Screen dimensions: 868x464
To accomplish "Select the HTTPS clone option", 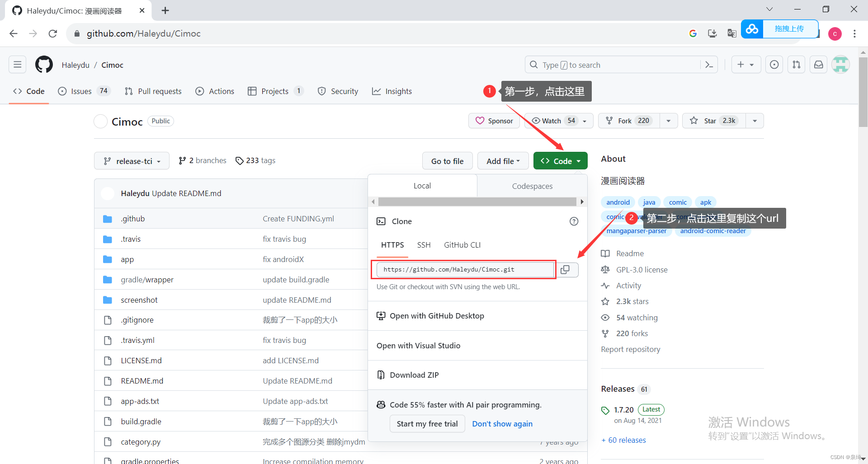I will click(392, 245).
